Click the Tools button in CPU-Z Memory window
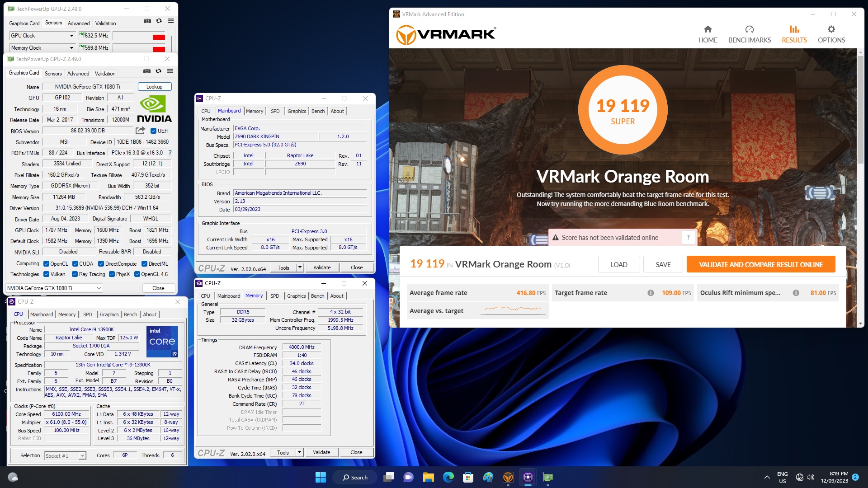 pyautogui.click(x=283, y=452)
